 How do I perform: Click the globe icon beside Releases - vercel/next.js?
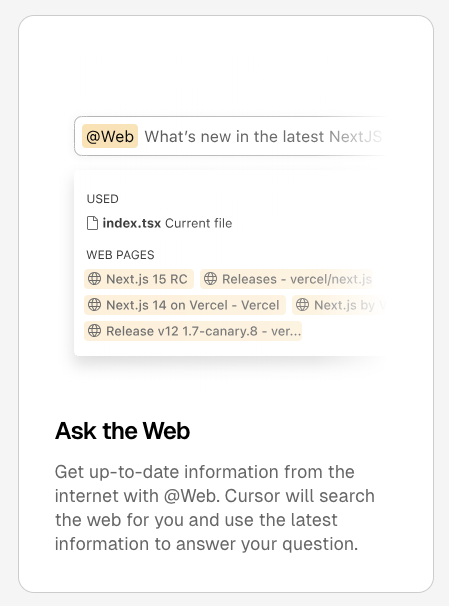(211, 279)
